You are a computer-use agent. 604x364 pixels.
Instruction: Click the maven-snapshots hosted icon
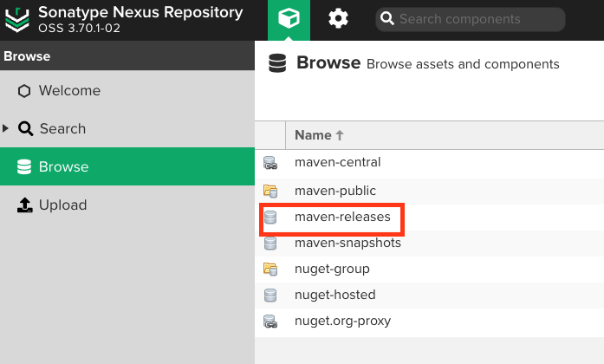pos(270,244)
